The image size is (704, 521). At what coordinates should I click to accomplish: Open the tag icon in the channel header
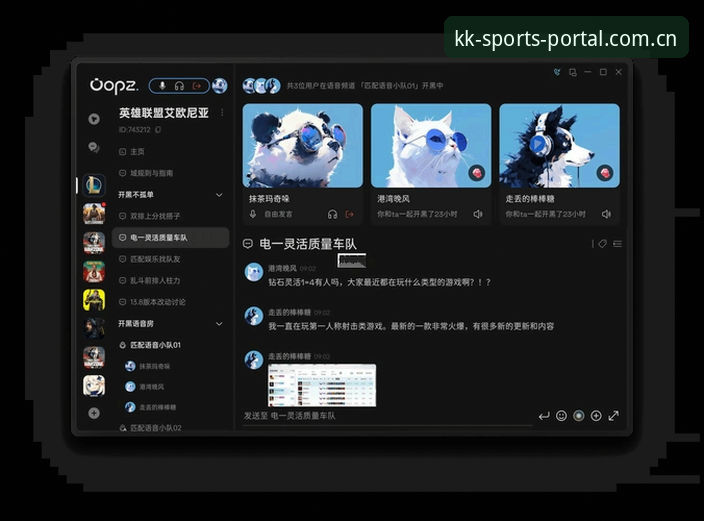[603, 243]
